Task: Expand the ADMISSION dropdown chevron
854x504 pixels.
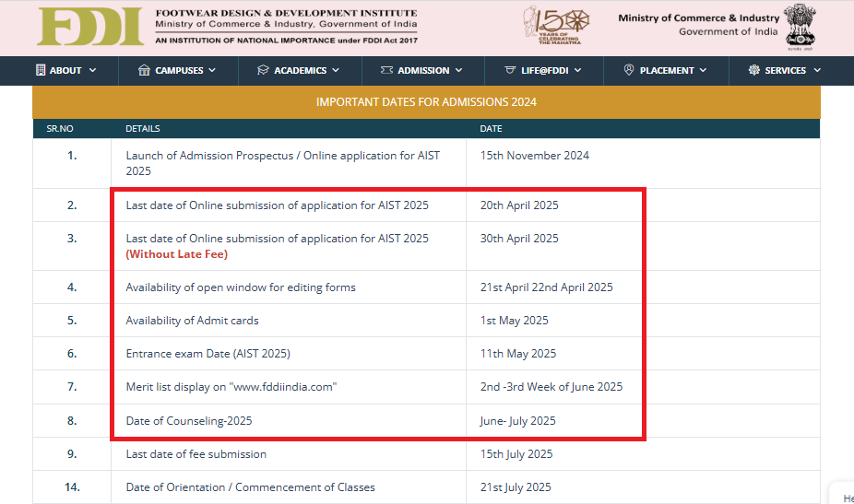Action: [x=458, y=70]
